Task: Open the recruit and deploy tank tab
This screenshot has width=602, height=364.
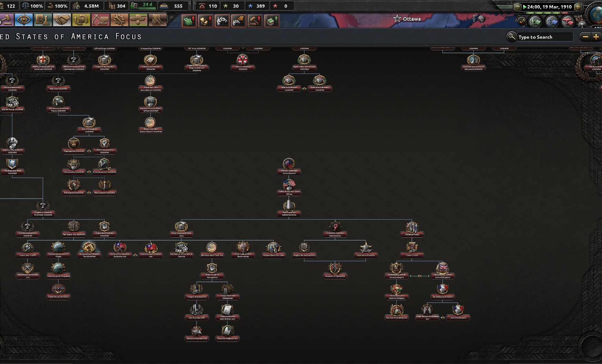Action: point(138,20)
